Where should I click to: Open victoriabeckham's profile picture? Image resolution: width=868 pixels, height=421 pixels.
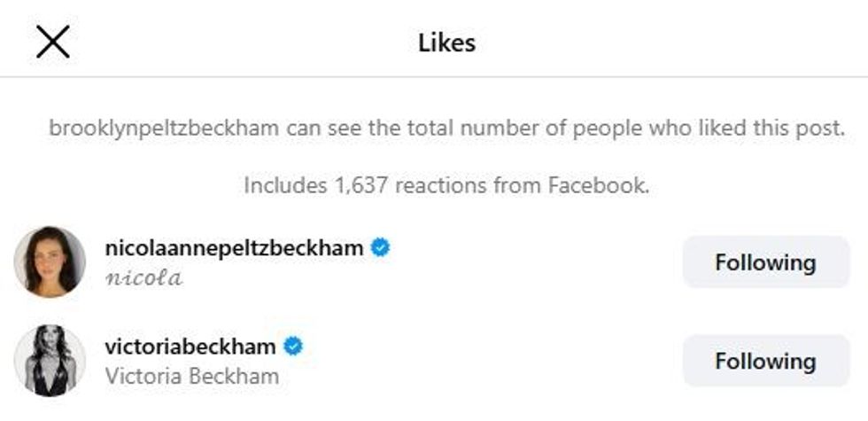50,361
